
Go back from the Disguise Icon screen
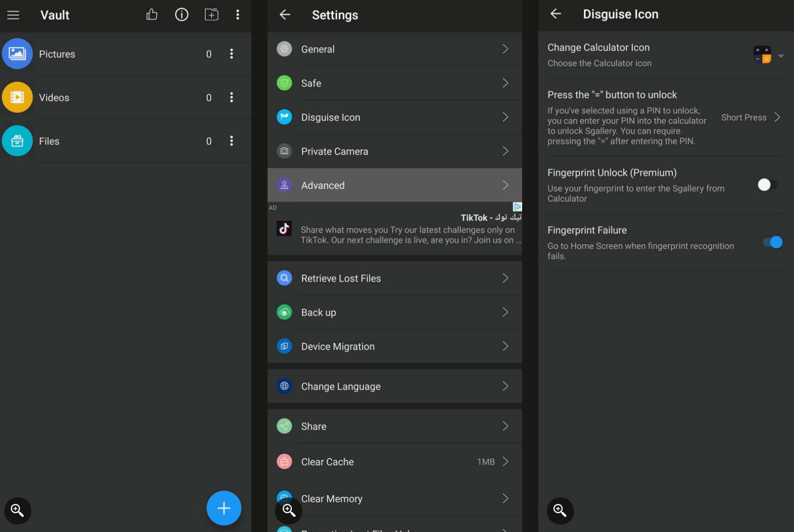[x=556, y=14]
